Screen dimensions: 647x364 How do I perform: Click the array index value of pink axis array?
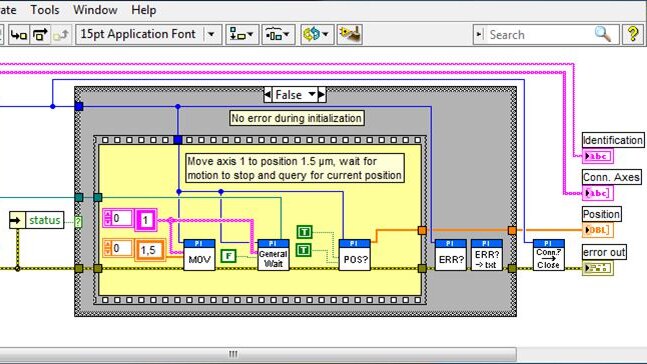(x=122, y=218)
